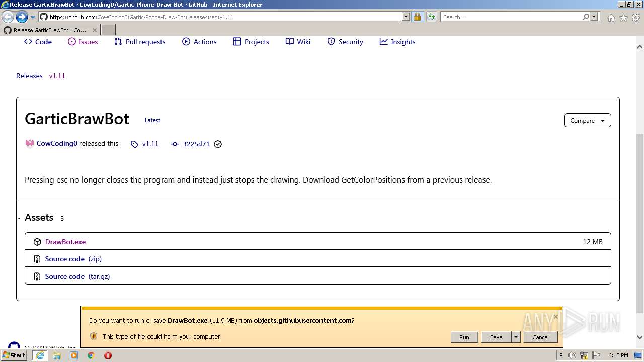644x362 pixels.
Task: Open the Home icon in IE toolbar
Action: coord(611,18)
